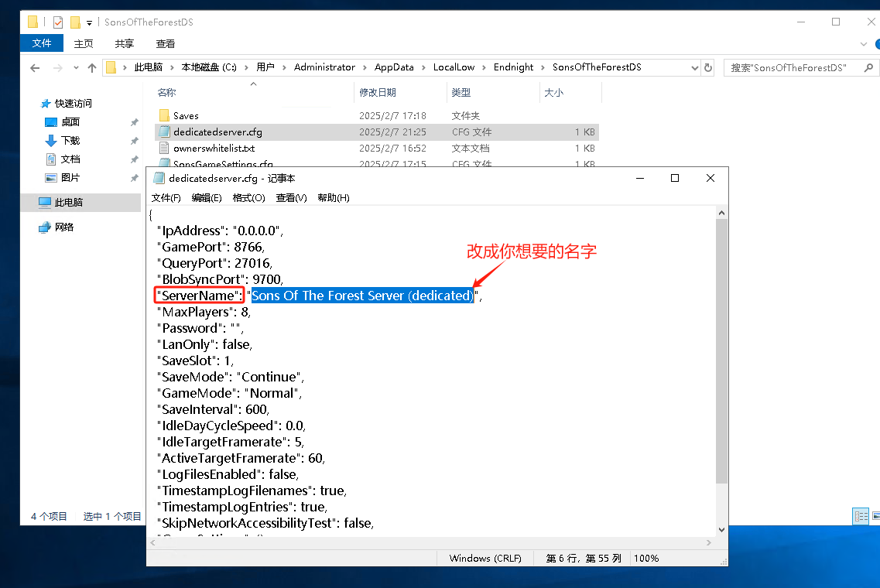Open the 查看 ribbon tab

[165, 44]
